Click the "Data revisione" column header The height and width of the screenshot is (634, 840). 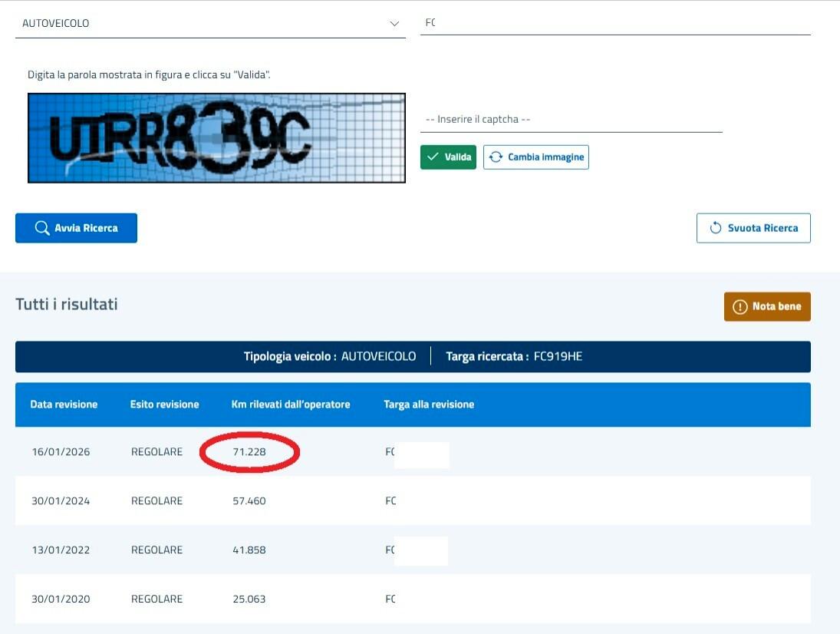coord(64,404)
